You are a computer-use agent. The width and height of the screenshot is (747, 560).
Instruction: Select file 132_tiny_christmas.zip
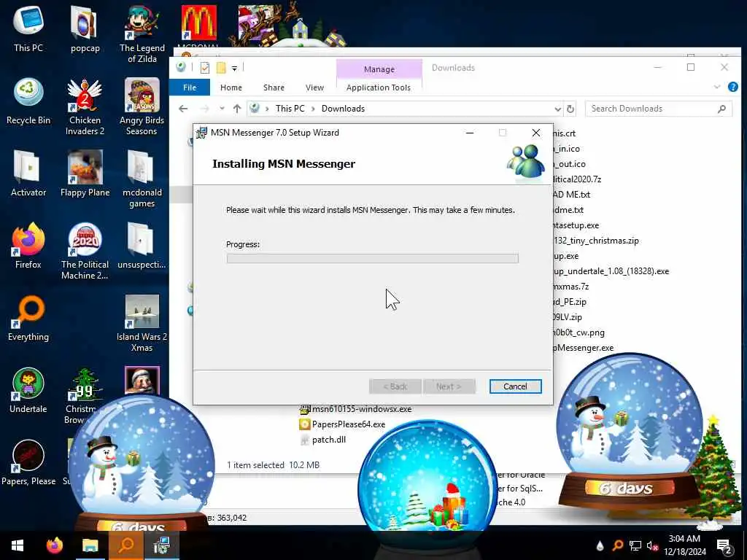click(596, 241)
